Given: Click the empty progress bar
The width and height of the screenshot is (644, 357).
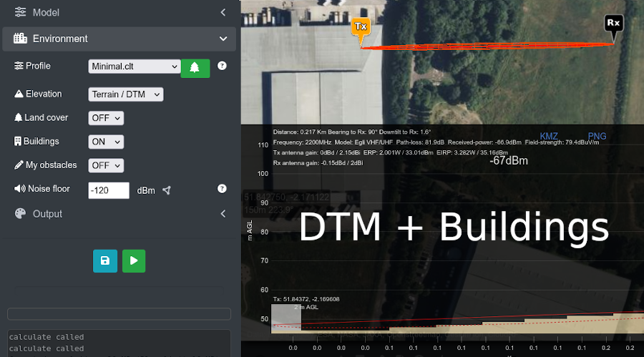Looking at the screenshot, I should point(119,314).
